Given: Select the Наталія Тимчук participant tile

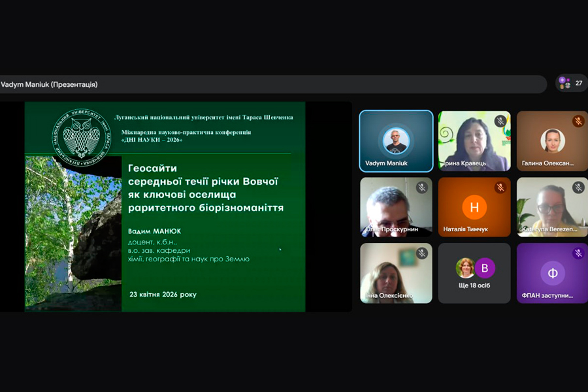Looking at the screenshot, I should [x=474, y=207].
